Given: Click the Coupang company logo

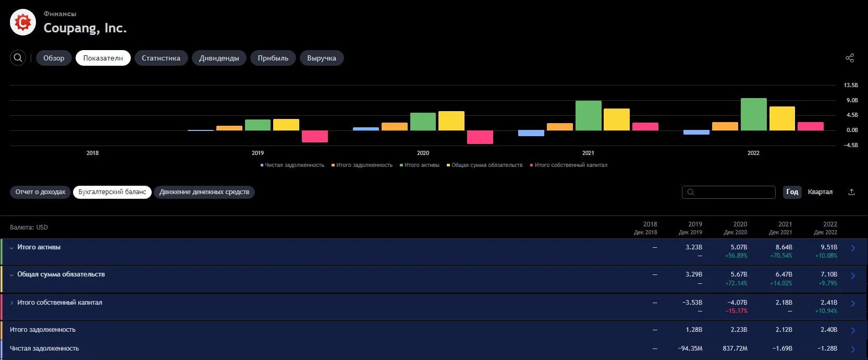Looking at the screenshot, I should pos(23,22).
